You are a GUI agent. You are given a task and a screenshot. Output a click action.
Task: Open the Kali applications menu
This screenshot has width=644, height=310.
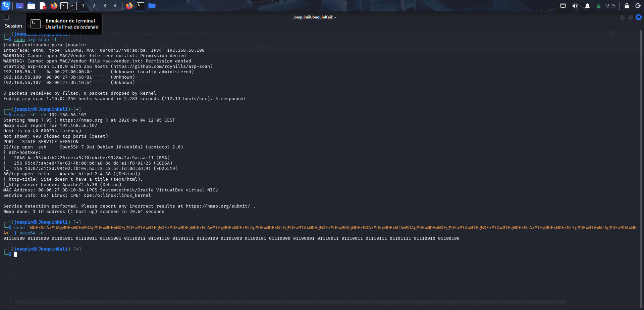[5, 5]
